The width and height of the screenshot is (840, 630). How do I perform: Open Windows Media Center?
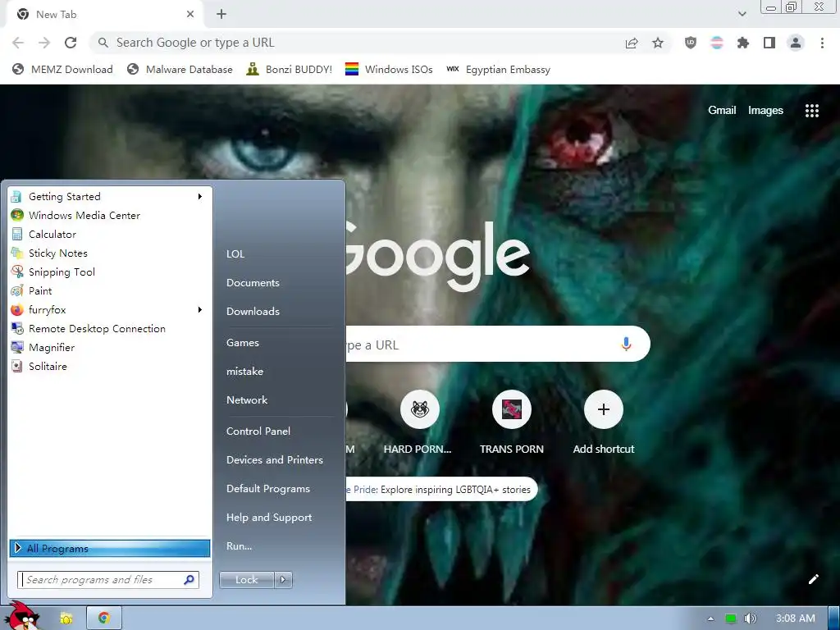(110, 216)
